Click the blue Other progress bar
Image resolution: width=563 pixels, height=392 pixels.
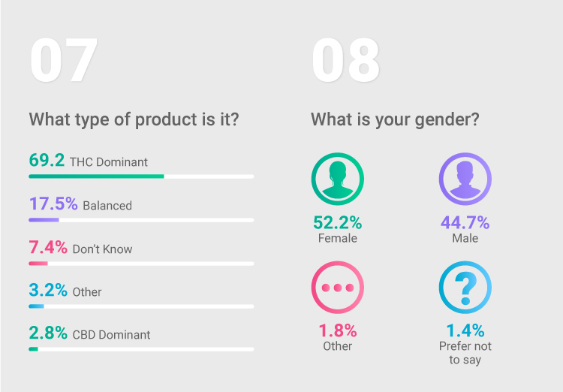pyautogui.click(x=141, y=306)
